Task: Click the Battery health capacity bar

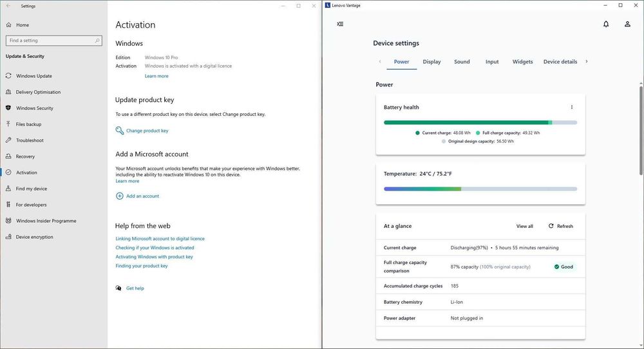Action: (x=480, y=122)
